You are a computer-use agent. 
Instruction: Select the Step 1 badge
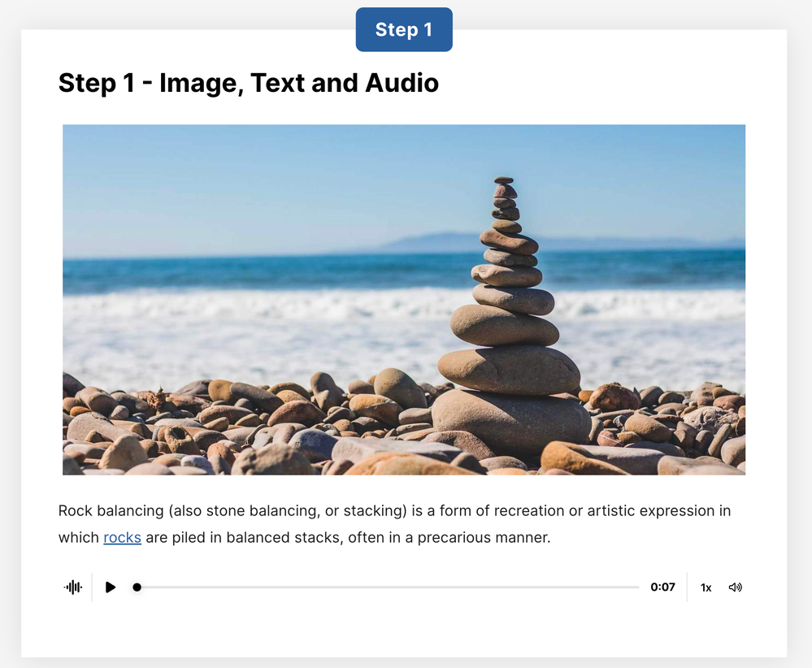click(404, 30)
